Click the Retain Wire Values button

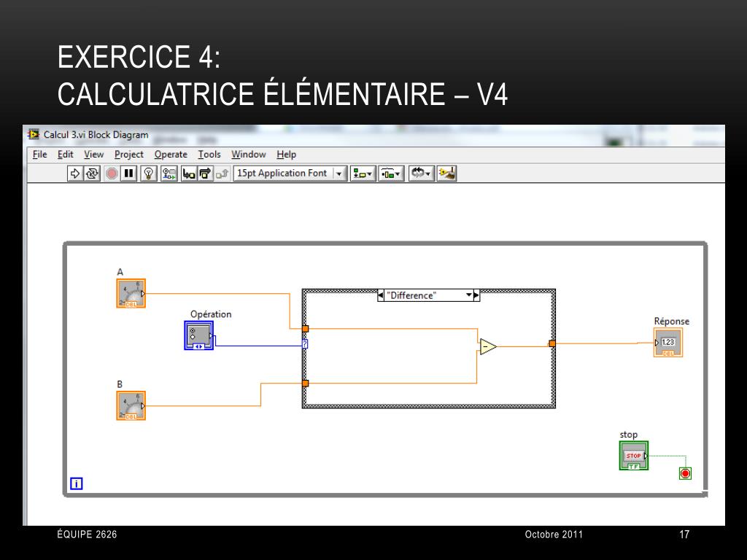169,174
